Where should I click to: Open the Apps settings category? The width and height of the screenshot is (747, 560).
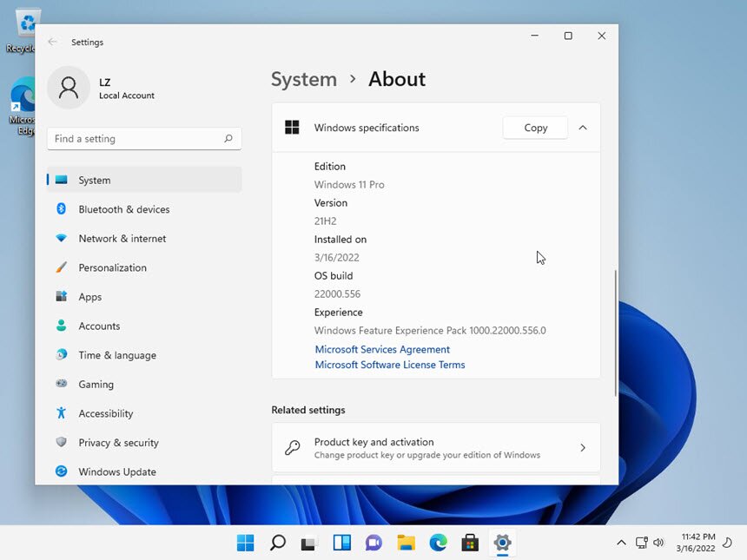point(144,297)
